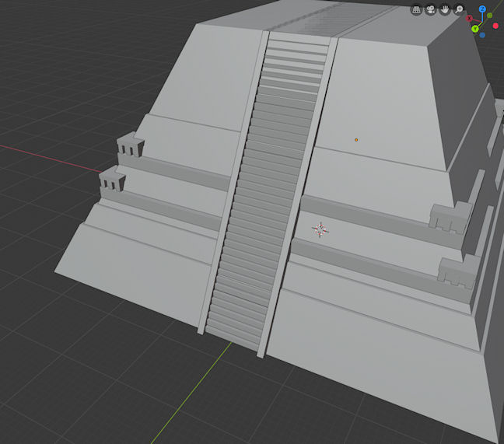Toggle perspective/orthographic view grid icon
The height and width of the screenshot is (444, 504).
pos(417,10)
